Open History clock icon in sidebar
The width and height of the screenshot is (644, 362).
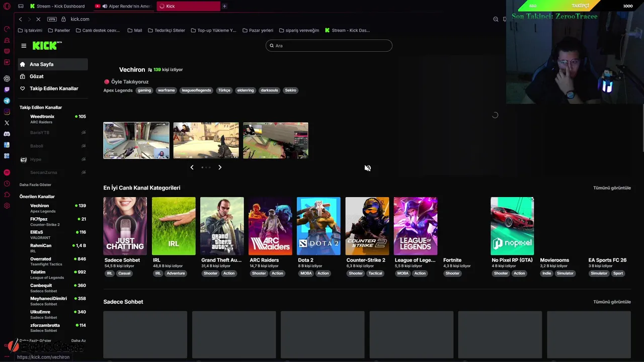(7, 184)
